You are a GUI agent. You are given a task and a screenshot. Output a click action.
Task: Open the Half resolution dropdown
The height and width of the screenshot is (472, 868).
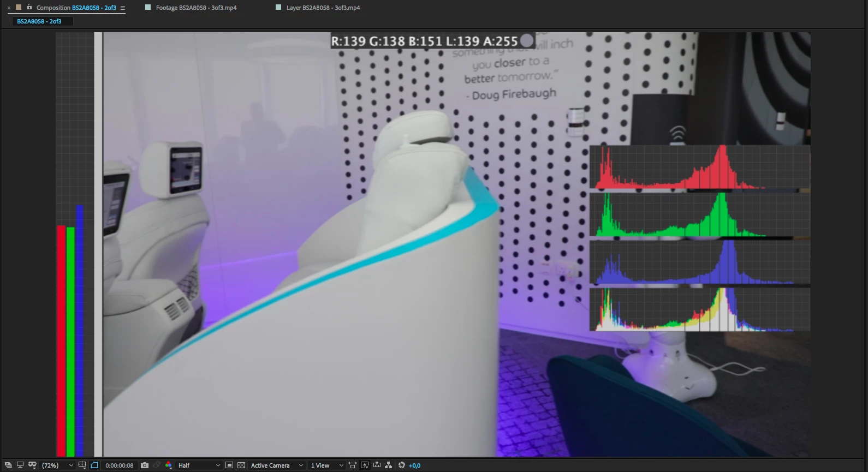coord(199,465)
